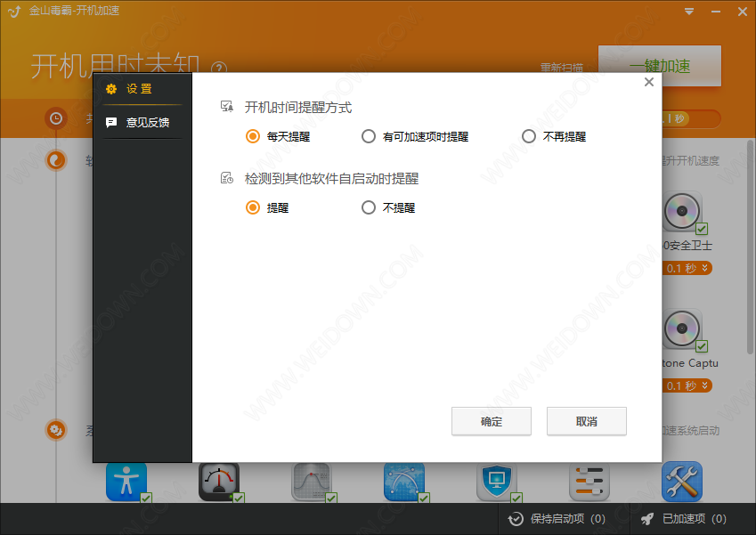The image size is (756, 535).
Task: Click the system startup gear timeline icon
Action: [x=56, y=429]
